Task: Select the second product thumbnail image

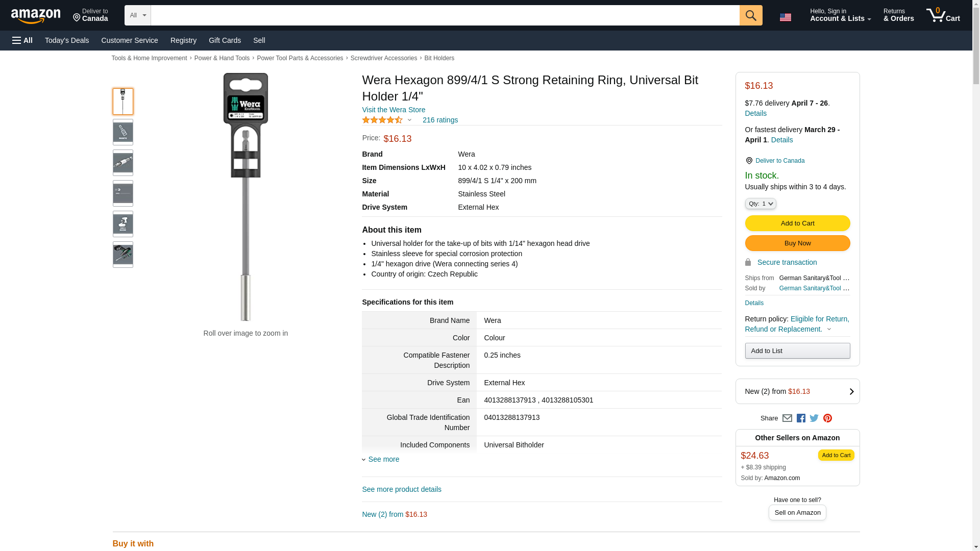Action: pyautogui.click(x=122, y=132)
